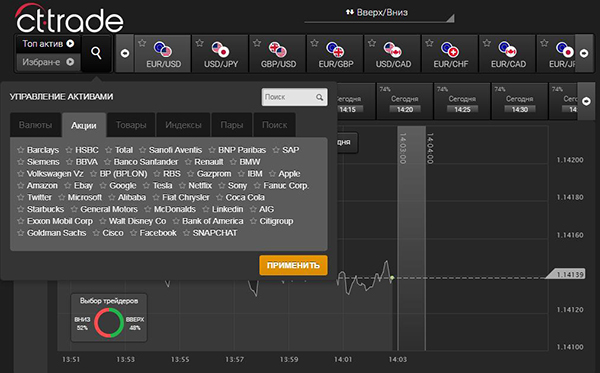The width and height of the screenshot is (600, 373).
Task: Choose the USD/JPY flag icon
Action: [x=220, y=49]
